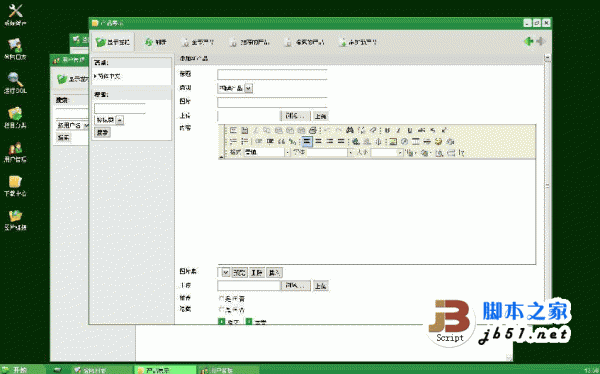Click the 删除 button in the 图片集 row
This screenshot has width=600, height=374.
pyautogui.click(x=256, y=273)
